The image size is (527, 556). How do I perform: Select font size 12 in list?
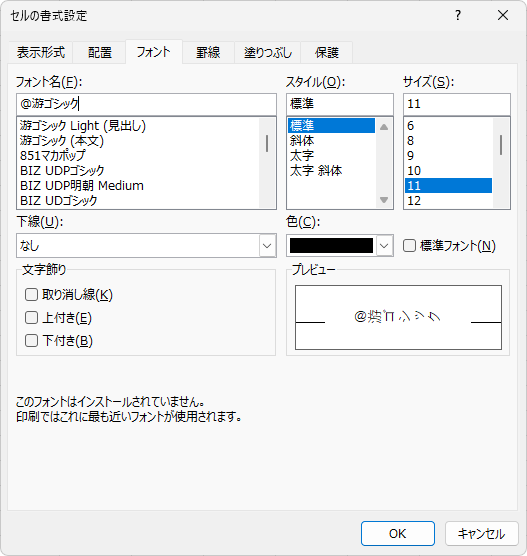coord(414,201)
